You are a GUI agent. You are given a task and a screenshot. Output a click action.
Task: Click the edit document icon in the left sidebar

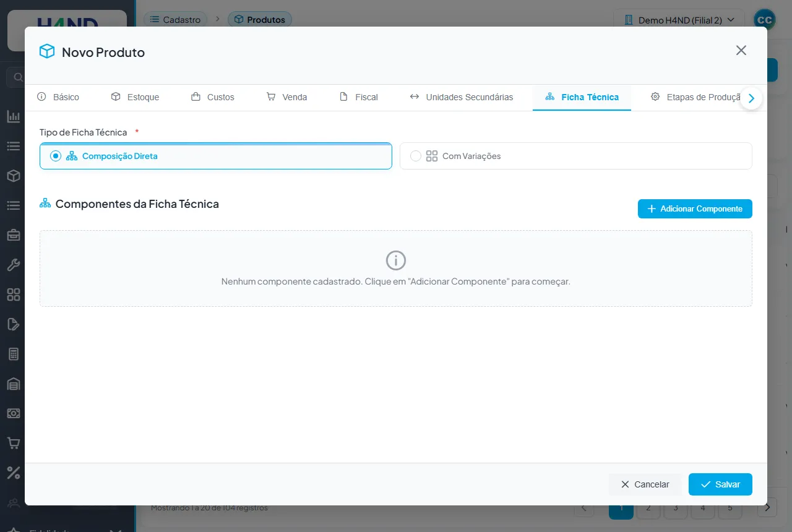click(13, 324)
